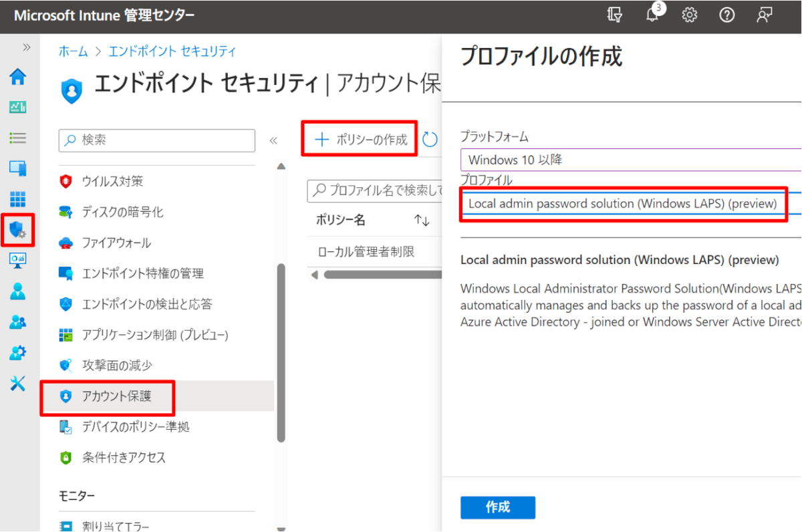
Task: Open notifications bell with badge 3
Action: pos(653,15)
